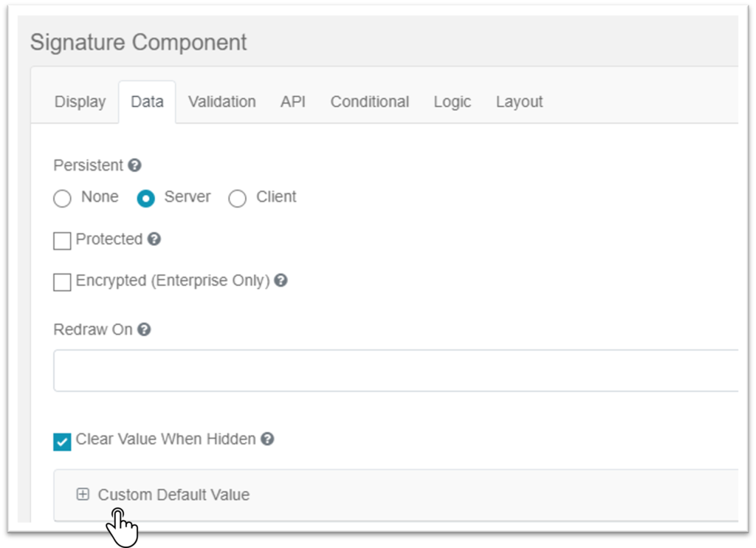Go to the API tab
The height and width of the screenshot is (548, 756).
[x=292, y=102]
